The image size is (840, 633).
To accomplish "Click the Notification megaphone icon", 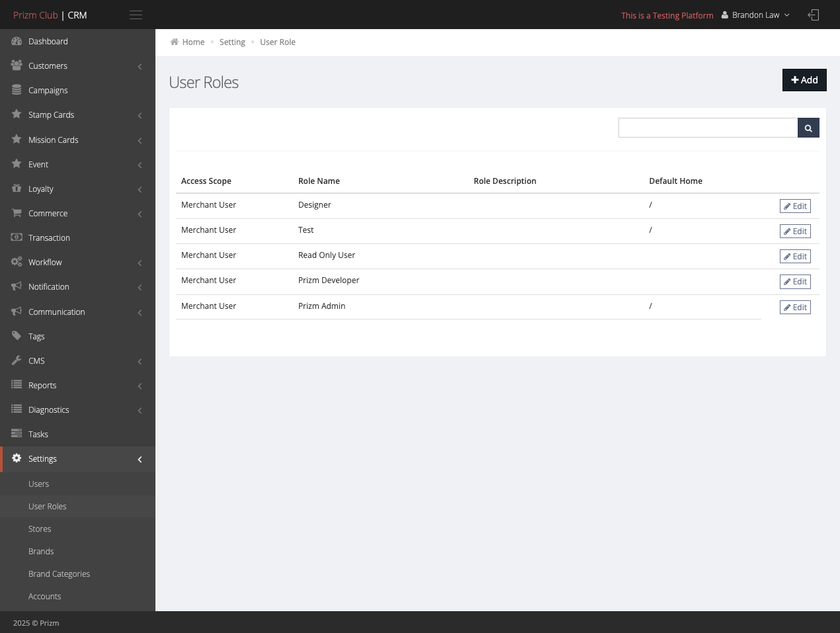I will tap(17, 286).
